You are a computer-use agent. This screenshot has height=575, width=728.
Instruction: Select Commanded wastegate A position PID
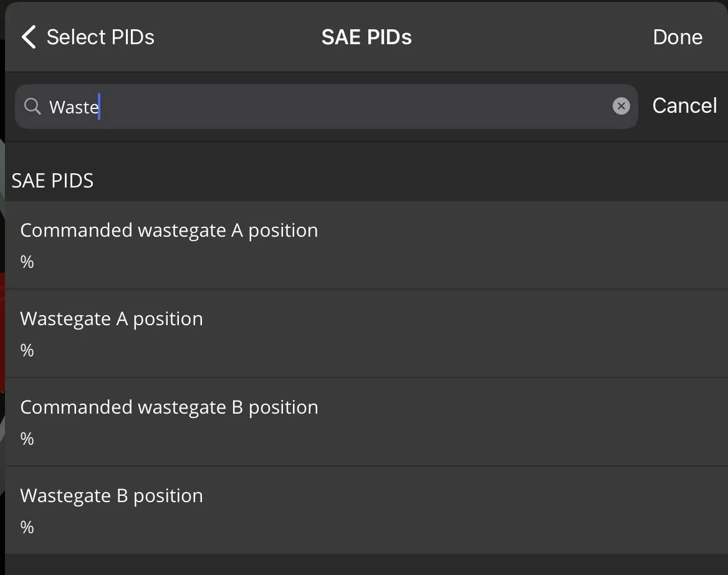[169, 231]
